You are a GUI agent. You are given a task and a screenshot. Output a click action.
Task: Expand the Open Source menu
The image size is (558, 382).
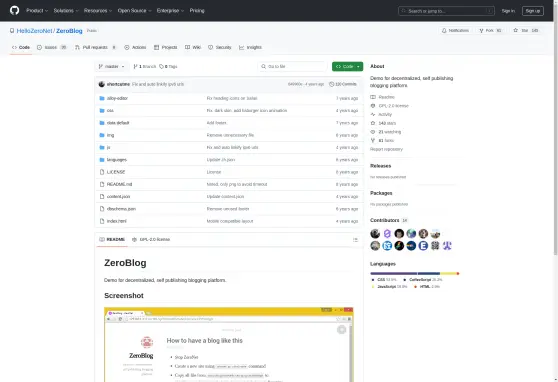(x=134, y=11)
